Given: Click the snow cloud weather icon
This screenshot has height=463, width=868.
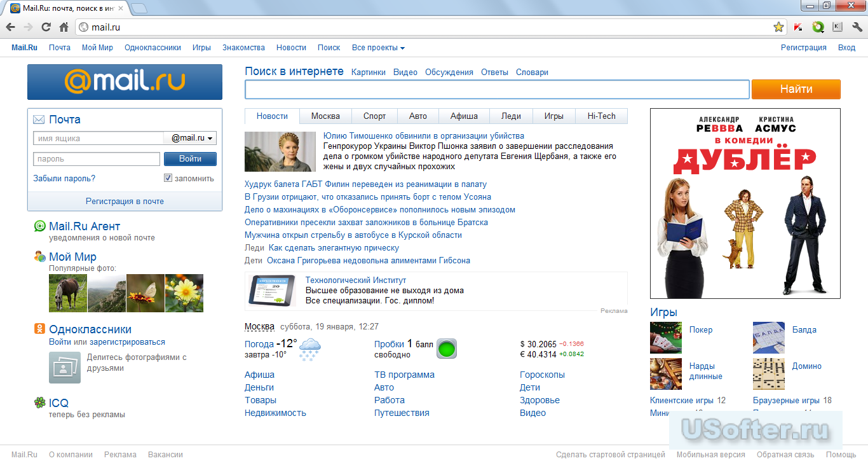Looking at the screenshot, I should coord(309,349).
